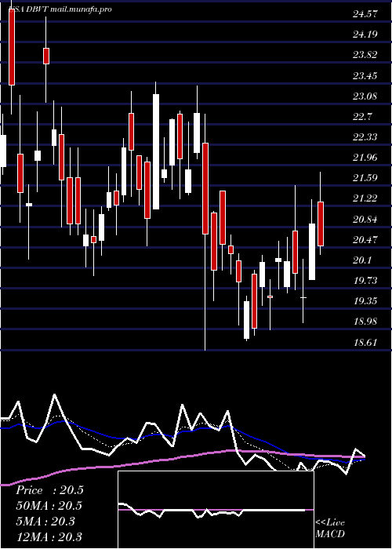The height and width of the screenshot is (549, 392).
Task: Click the 18.61 price axis label
Action: click(365, 343)
